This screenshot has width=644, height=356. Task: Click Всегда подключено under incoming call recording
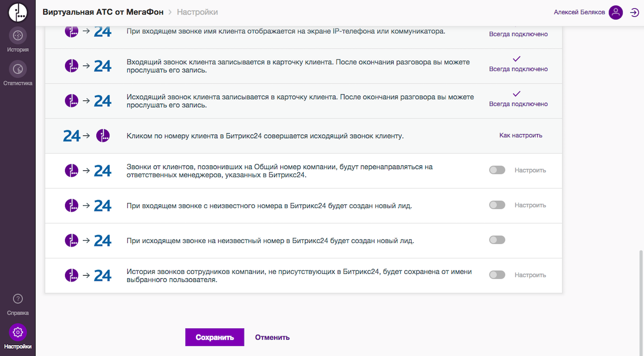pos(518,69)
